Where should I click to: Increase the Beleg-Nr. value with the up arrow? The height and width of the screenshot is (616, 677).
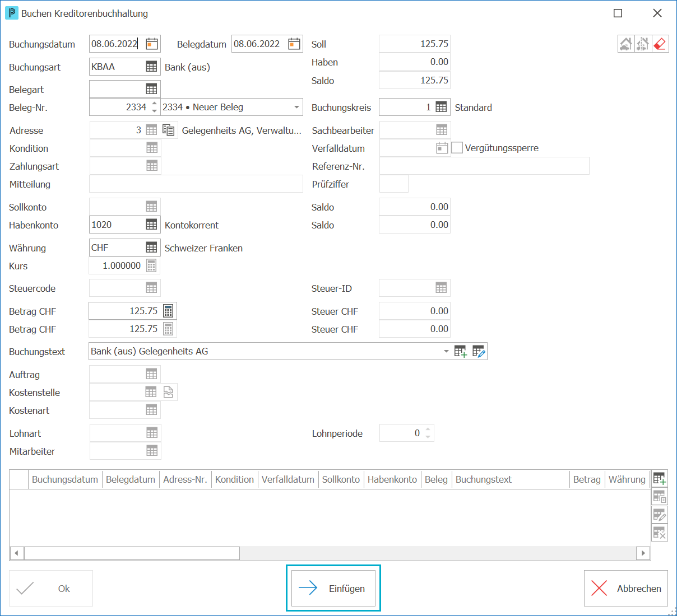click(x=155, y=104)
